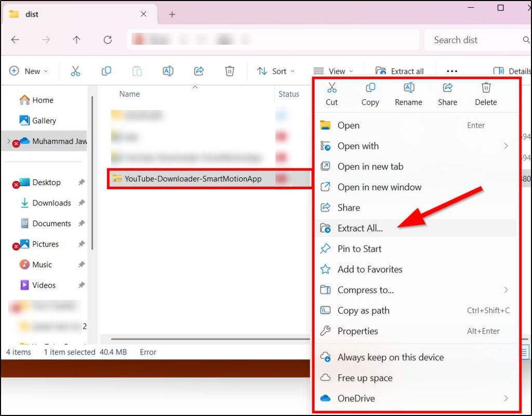Expand the OneDrive submenu arrow
The height and width of the screenshot is (416, 532).
click(x=506, y=398)
